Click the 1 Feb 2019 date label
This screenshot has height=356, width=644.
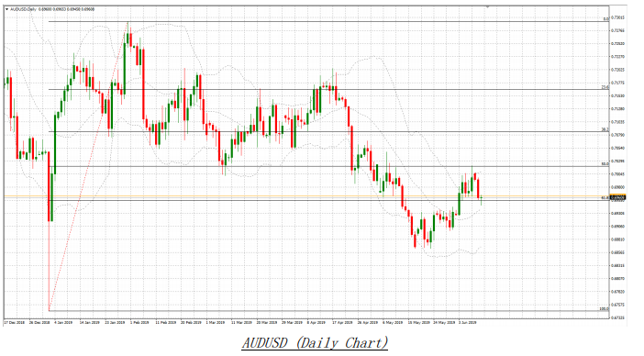coord(139,323)
